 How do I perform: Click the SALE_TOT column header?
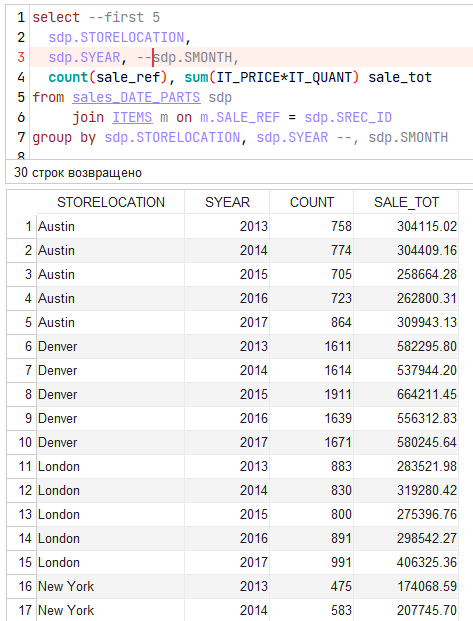click(x=406, y=202)
